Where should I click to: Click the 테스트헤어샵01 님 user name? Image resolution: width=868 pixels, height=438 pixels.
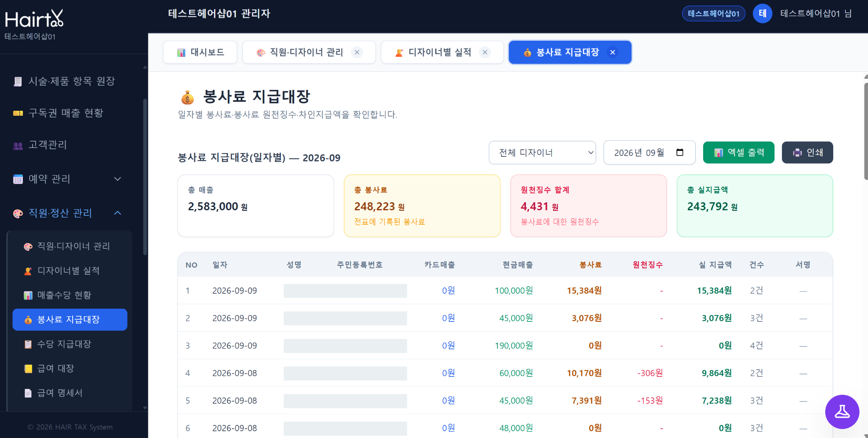816,14
